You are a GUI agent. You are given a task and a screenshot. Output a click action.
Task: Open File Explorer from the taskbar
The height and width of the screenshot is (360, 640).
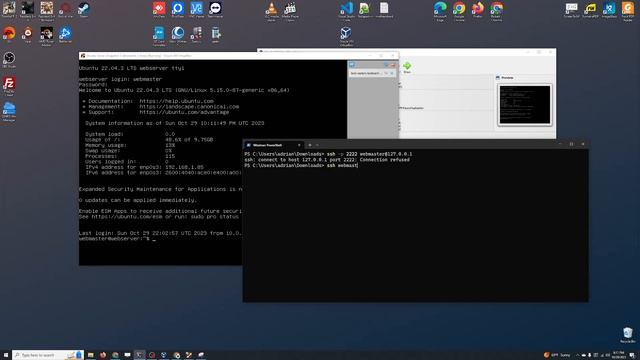pyautogui.click(x=91, y=355)
